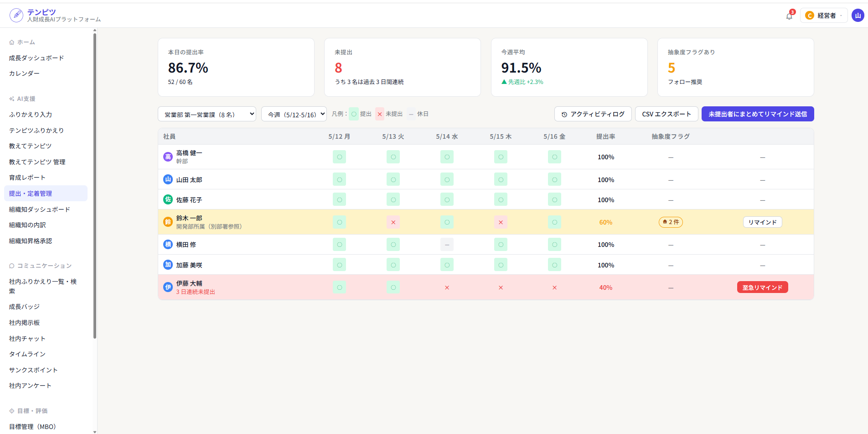Screen dimensions: 868x434
Task: Click 高橋 健一's avatar icon
Action: [x=168, y=157]
